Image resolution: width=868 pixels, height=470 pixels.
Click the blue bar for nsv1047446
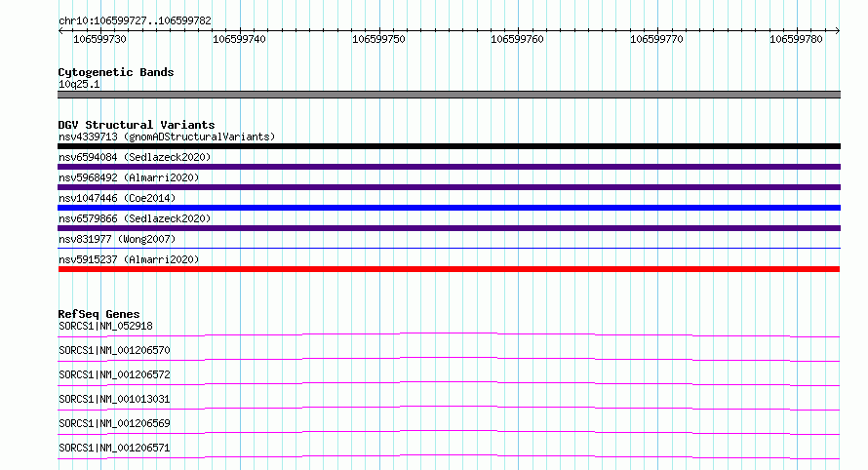(x=449, y=208)
